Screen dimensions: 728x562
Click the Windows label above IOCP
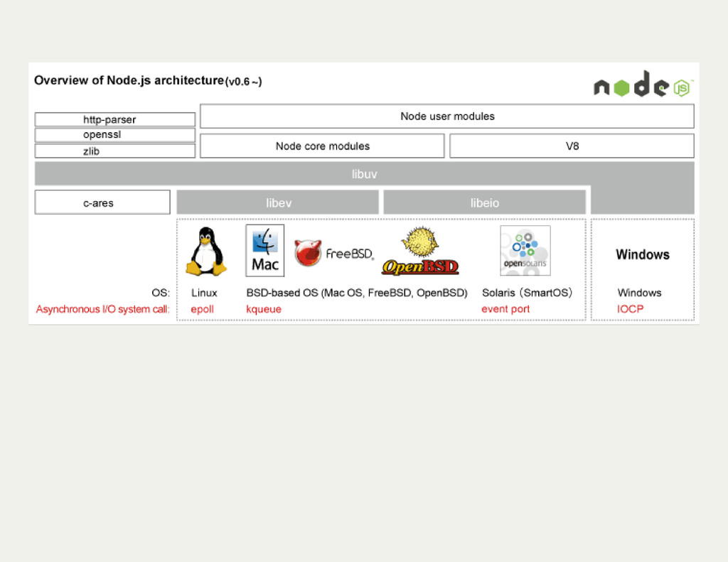(639, 293)
